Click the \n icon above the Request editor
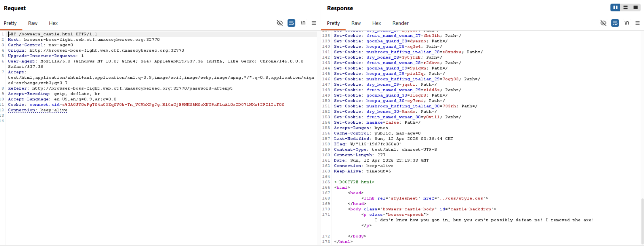Screen dimensions: 644x246 click(x=303, y=23)
